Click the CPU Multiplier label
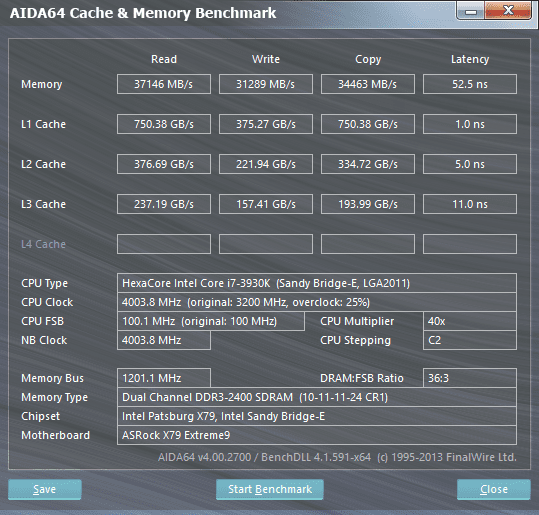 click(357, 321)
